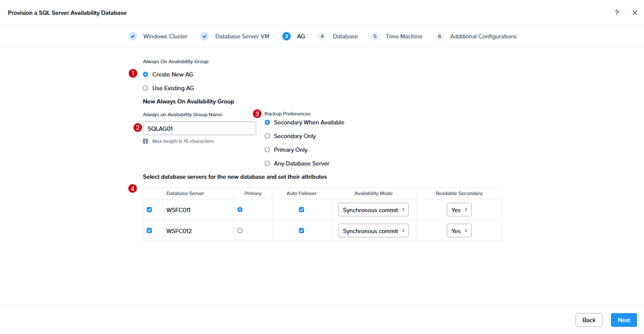Set WSFC012 as the Primary server
This screenshot has height=334, width=644.
240,231
